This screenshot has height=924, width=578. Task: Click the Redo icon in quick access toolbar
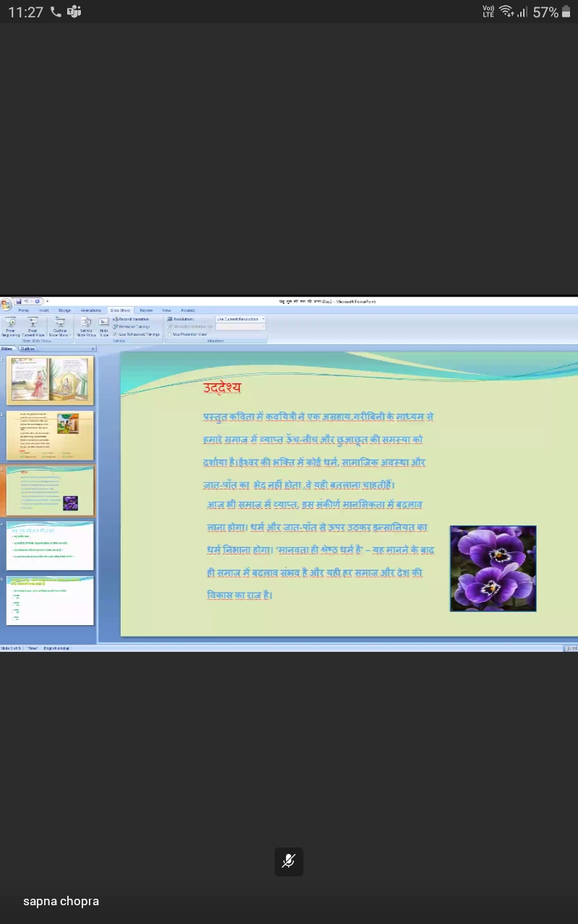(37, 301)
